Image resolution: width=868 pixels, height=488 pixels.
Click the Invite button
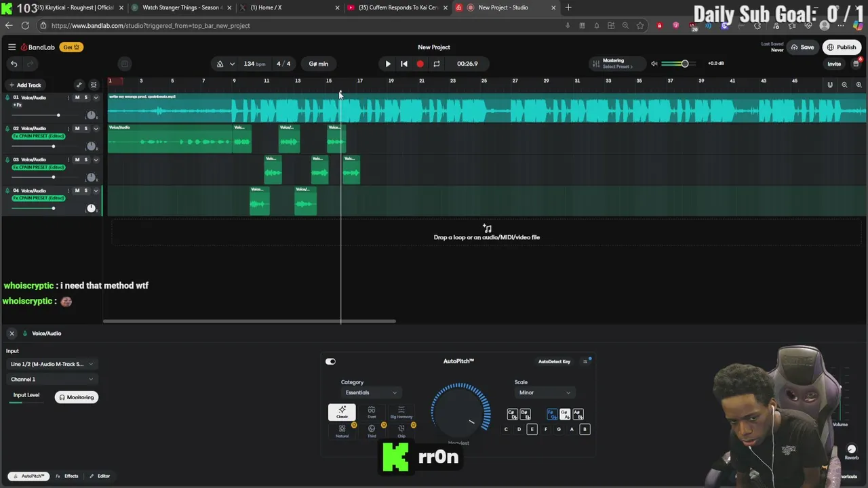click(834, 64)
